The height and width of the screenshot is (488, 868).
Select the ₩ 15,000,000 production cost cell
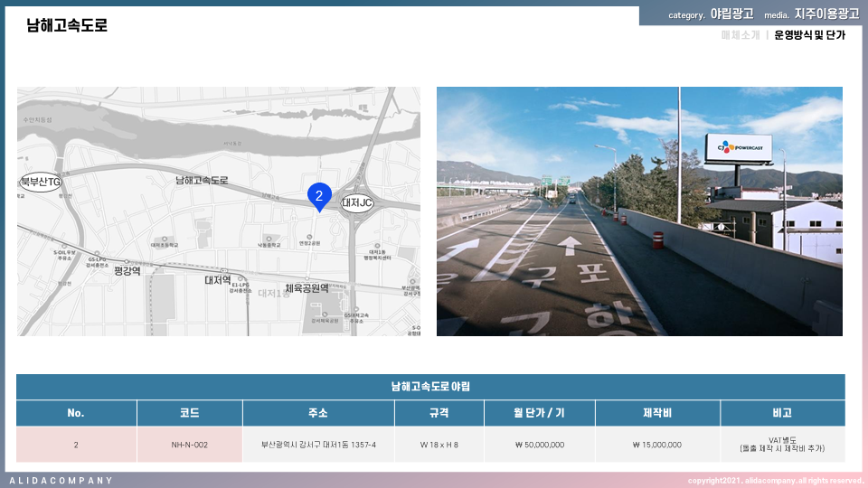pyautogui.click(x=657, y=445)
